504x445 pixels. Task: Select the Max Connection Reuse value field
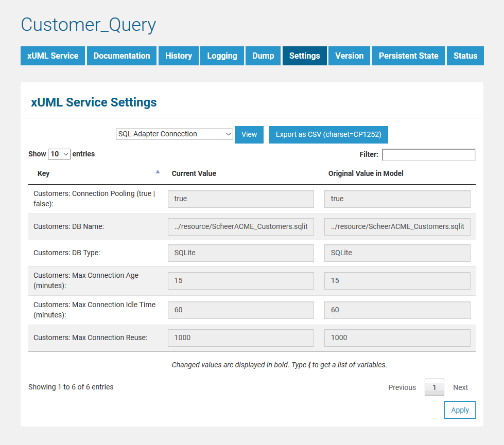coord(240,337)
